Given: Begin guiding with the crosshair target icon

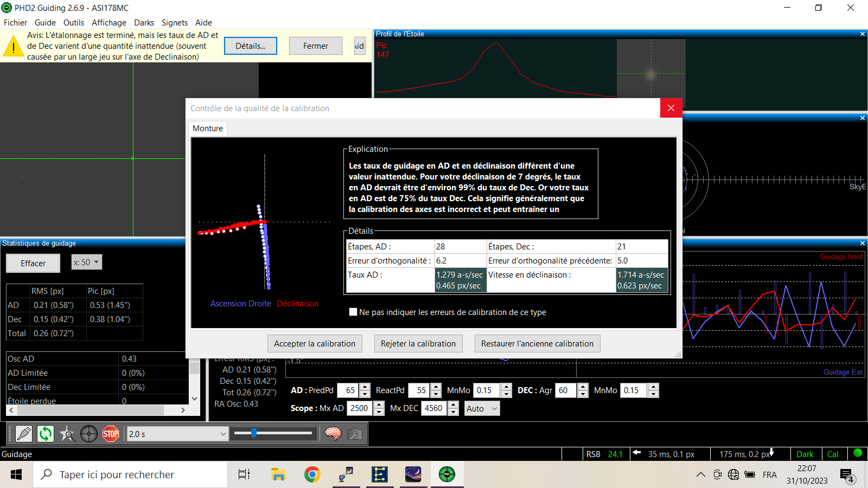Looking at the screenshot, I should (x=89, y=434).
